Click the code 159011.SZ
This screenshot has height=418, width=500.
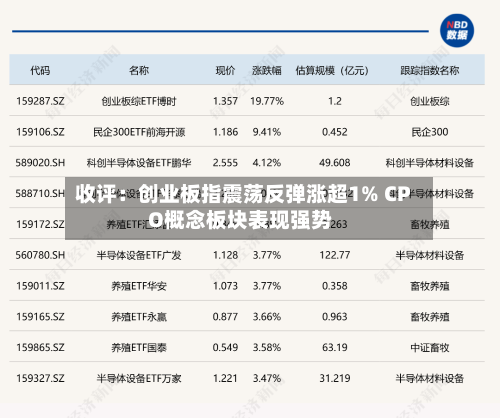[40, 286]
